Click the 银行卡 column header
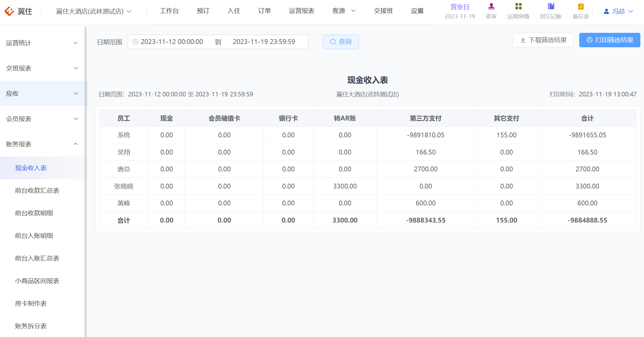The height and width of the screenshot is (337, 644). [288, 118]
